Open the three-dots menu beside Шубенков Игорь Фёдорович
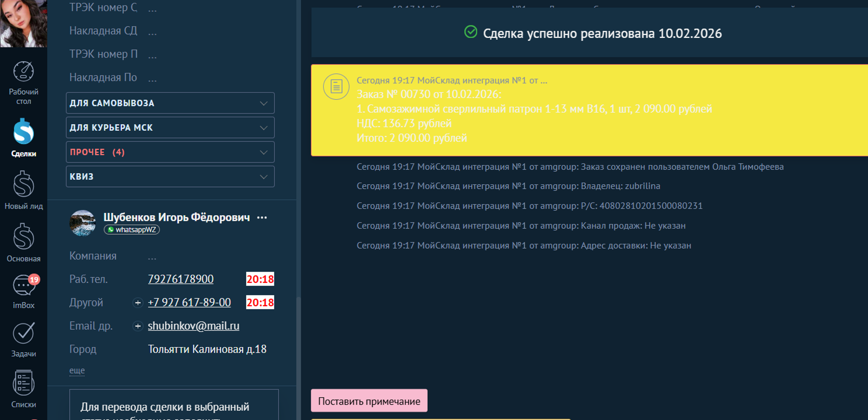868x420 pixels. pyautogui.click(x=262, y=217)
